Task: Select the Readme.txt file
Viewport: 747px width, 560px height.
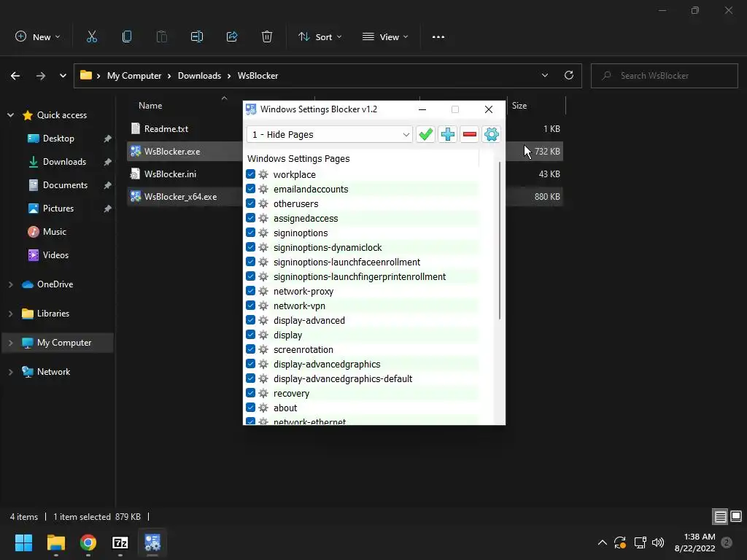Action: [x=166, y=128]
